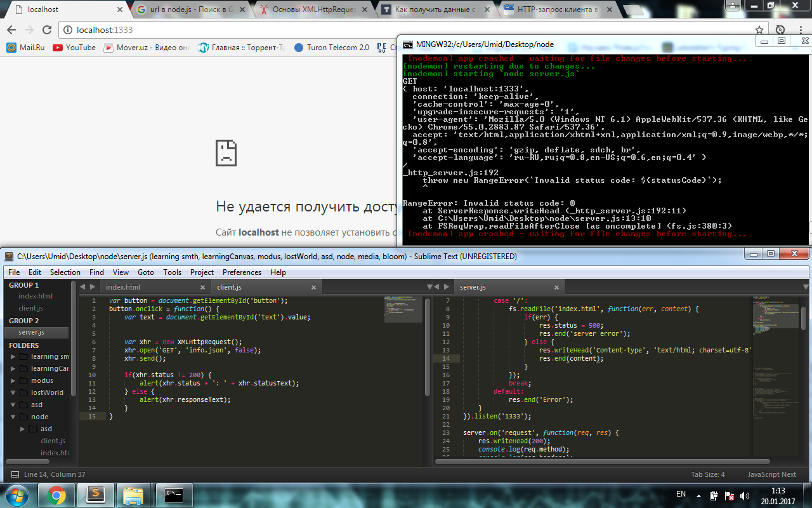Close the server.js editor tab

pyautogui.click(x=558, y=288)
